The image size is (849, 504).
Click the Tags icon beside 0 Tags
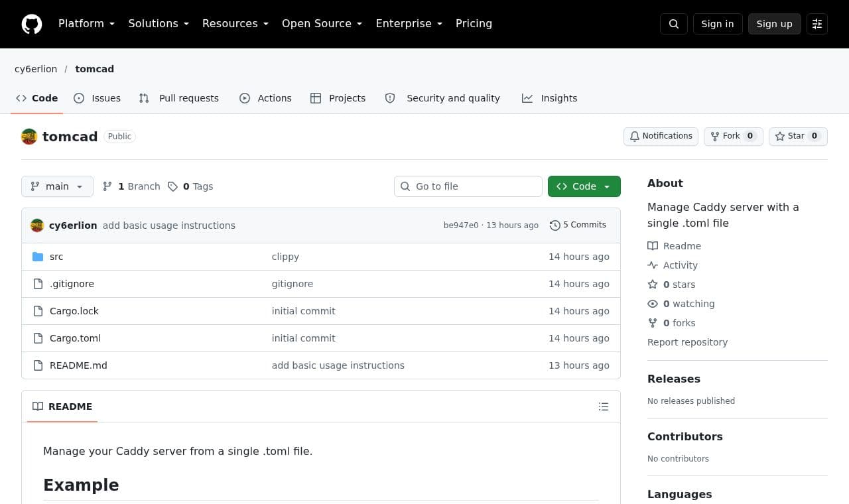[172, 186]
